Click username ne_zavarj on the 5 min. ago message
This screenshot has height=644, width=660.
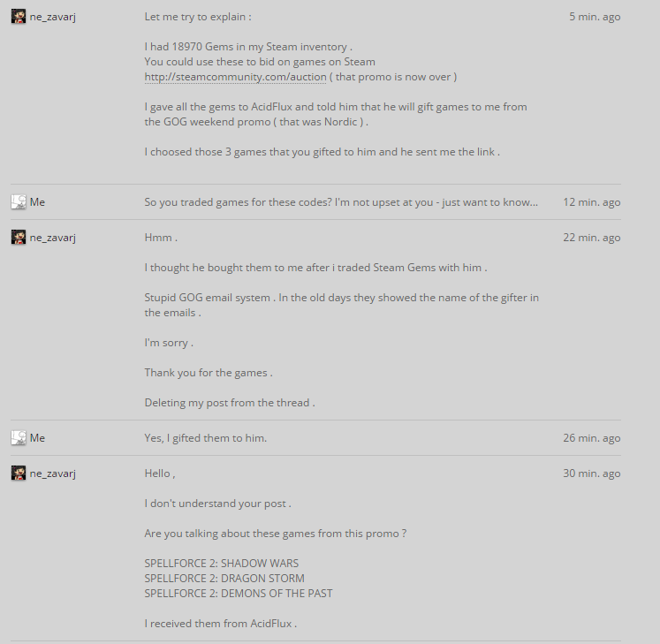(53, 18)
